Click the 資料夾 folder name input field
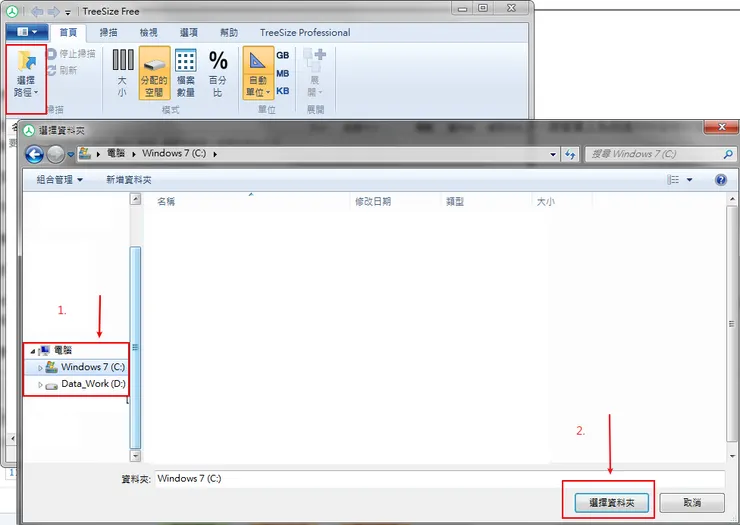Screen dimensions: 740x525 pyautogui.click(x=440, y=479)
